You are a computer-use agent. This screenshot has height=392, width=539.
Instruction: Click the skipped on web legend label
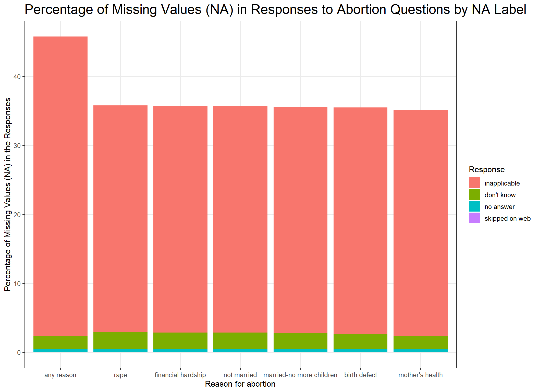coord(507,218)
